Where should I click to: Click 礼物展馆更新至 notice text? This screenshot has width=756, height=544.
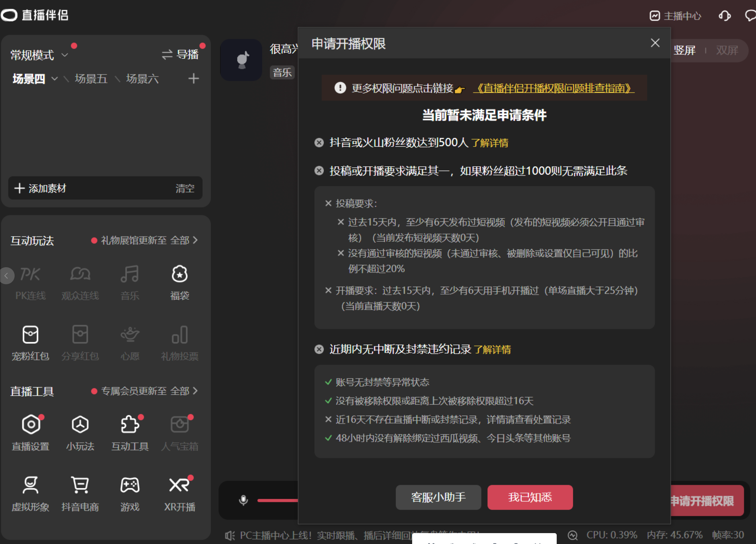click(134, 240)
